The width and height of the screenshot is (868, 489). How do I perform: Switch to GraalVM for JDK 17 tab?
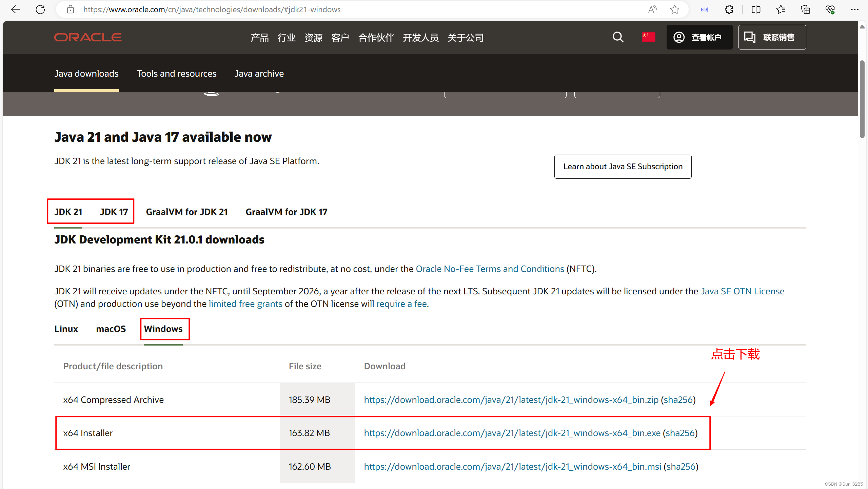[x=287, y=212]
